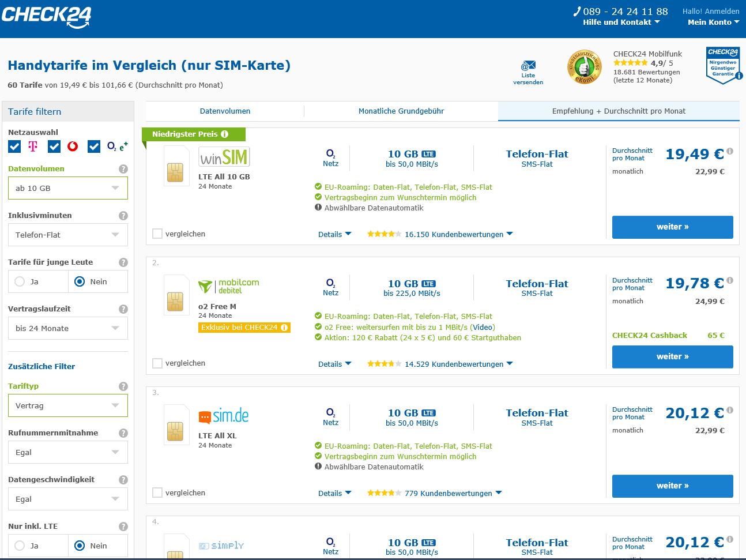Expand Details of the mobilcom debitel tariff
This screenshot has height=560, width=746.
point(334,364)
